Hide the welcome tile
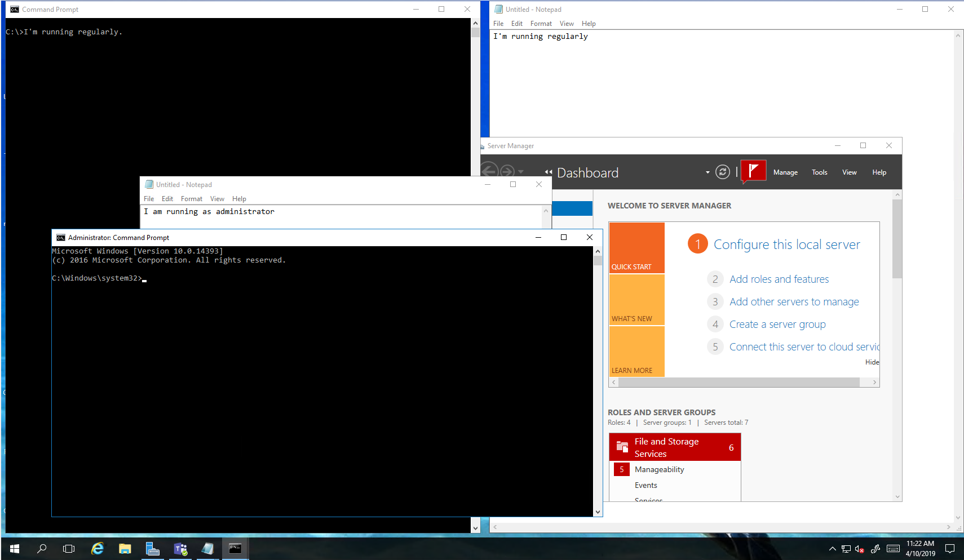964x560 pixels. 872,362
